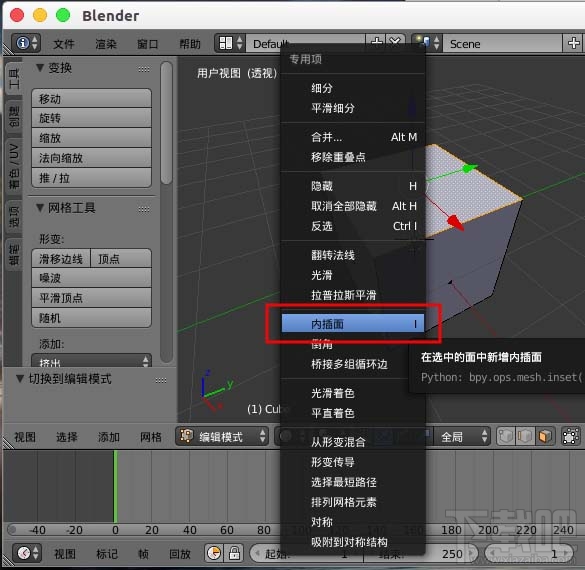Image resolution: width=585 pixels, height=570 pixels.
Task: Open the 编辑模式 mode dropdown
Action: pos(222,436)
